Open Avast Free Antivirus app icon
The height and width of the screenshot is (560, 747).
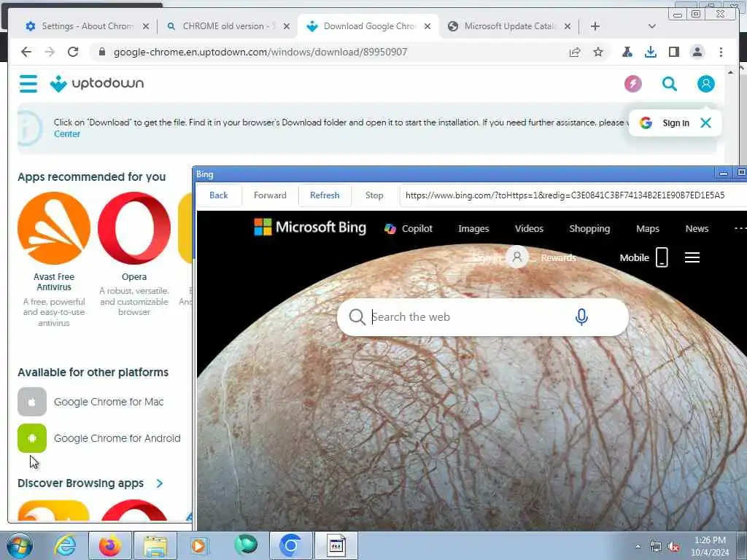pyautogui.click(x=54, y=228)
